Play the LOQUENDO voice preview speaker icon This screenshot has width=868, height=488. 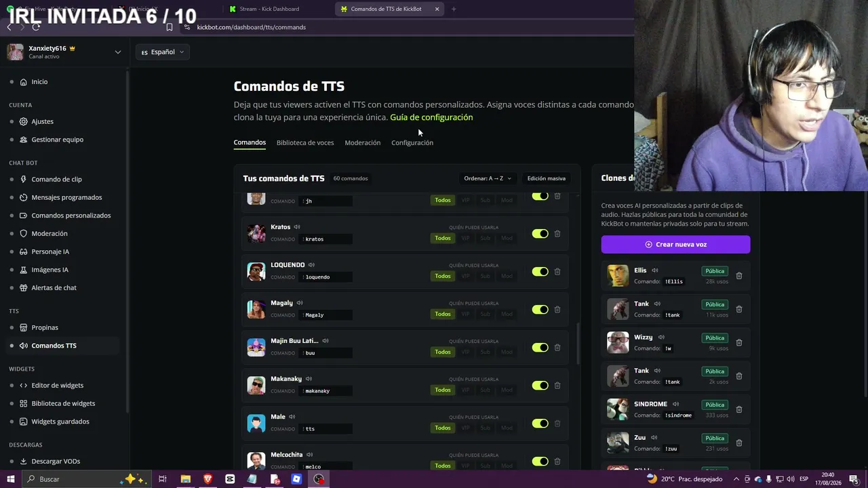click(312, 265)
